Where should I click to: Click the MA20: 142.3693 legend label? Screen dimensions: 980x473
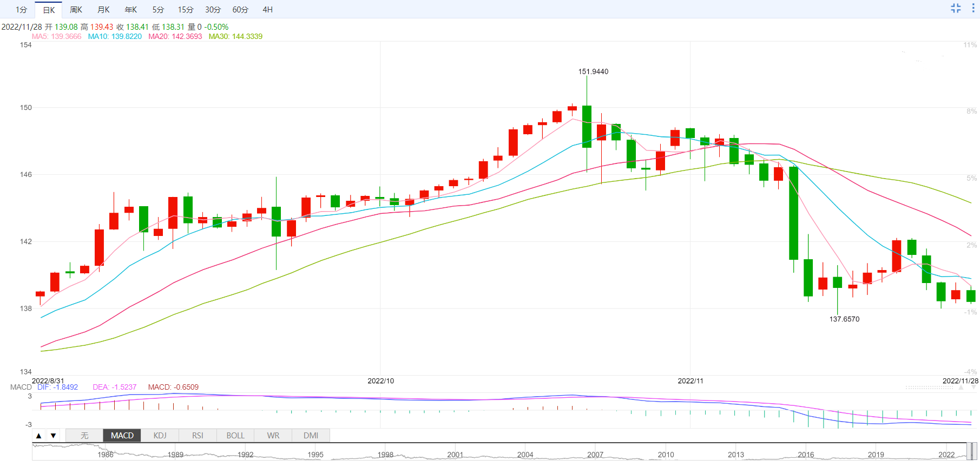coord(175,36)
